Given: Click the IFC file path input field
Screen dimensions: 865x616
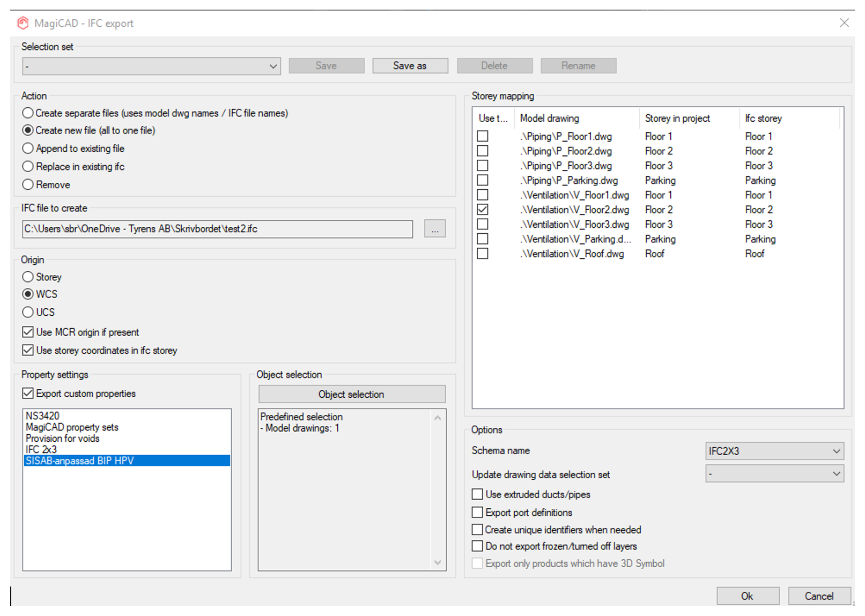Looking at the screenshot, I should (217, 229).
